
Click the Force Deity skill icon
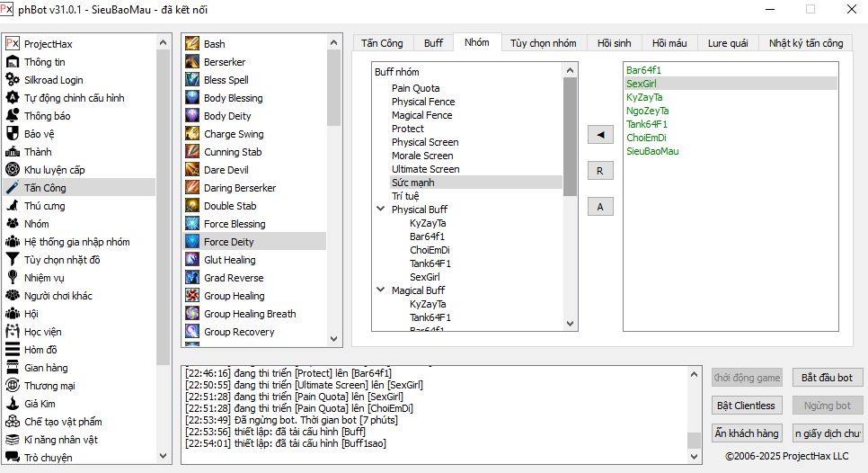192,242
